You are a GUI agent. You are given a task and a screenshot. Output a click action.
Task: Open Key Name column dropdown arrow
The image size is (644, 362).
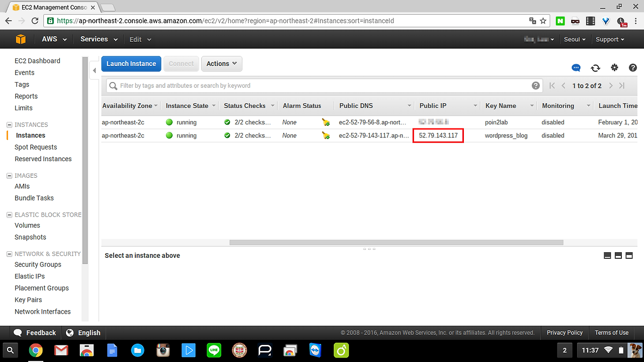[x=532, y=106]
